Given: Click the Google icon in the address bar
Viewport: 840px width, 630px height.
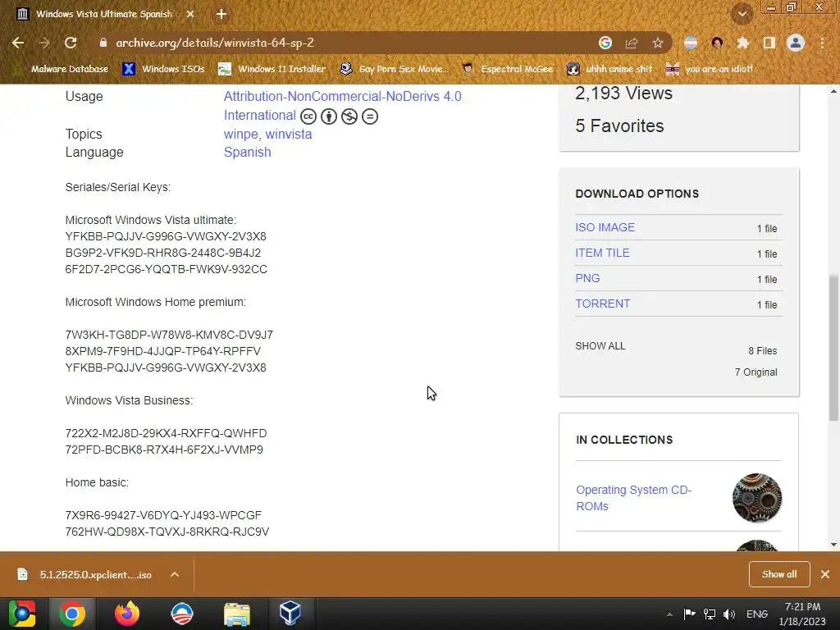Looking at the screenshot, I should coord(605,43).
